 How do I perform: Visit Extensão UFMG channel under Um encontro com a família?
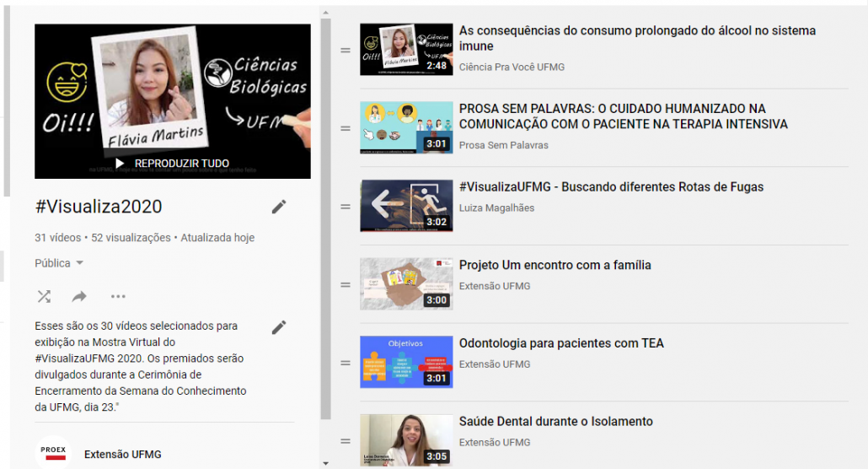tap(495, 286)
